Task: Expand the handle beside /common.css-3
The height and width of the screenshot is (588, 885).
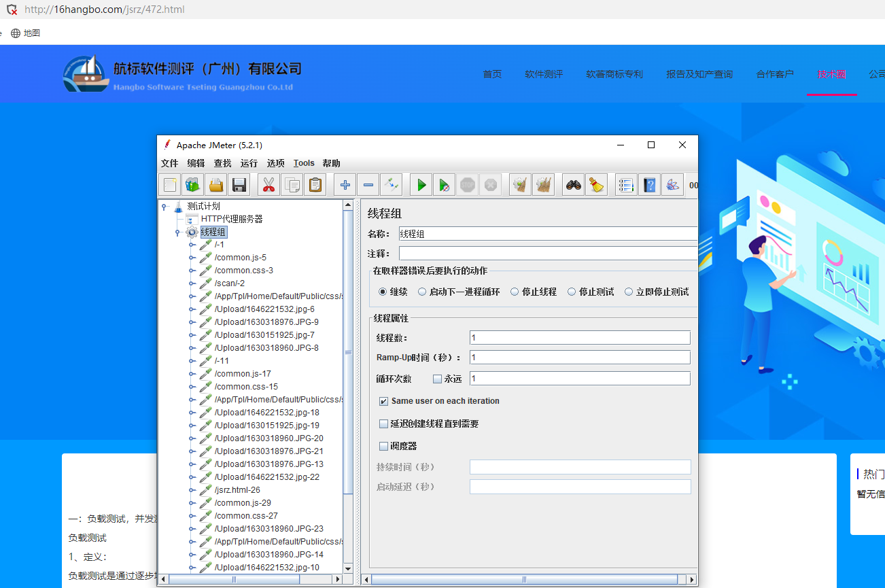Action: 192,271
